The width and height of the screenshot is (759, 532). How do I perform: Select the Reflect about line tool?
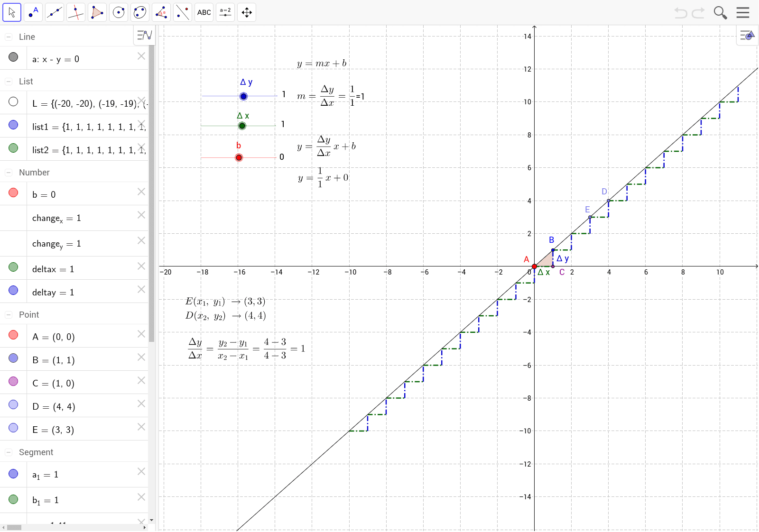tap(183, 12)
